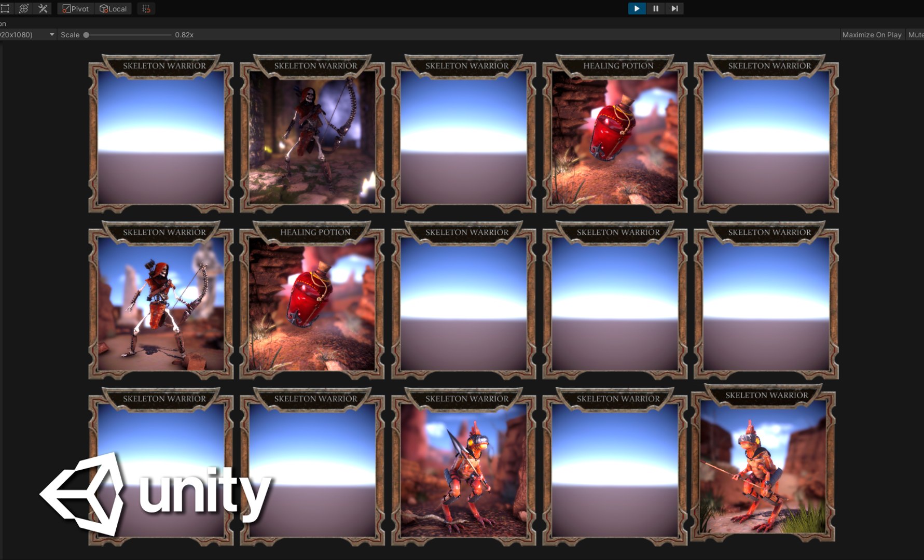Image resolution: width=924 pixels, height=560 pixels.
Task: Click top-row 'HEALING POTION' title label
Action: tap(618, 66)
